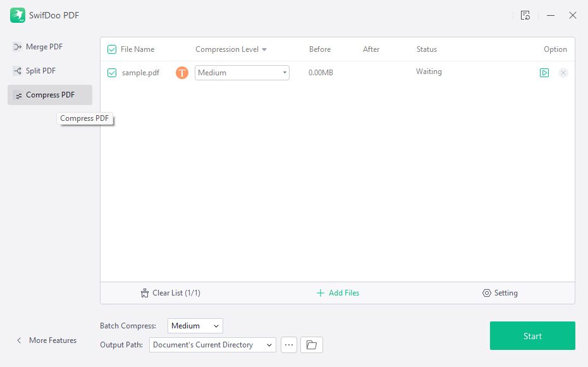Start compressing sample.pdf with the play icon
The width and height of the screenshot is (588, 367).
(544, 73)
